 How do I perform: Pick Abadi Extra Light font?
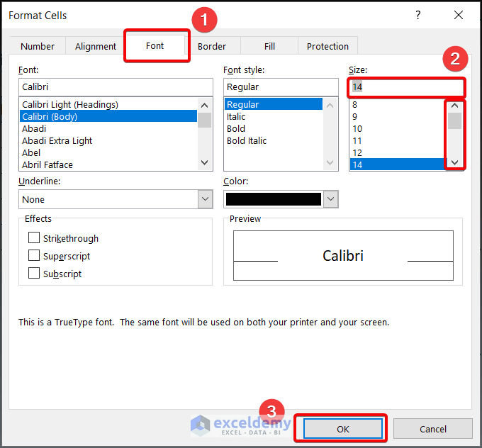coord(109,140)
